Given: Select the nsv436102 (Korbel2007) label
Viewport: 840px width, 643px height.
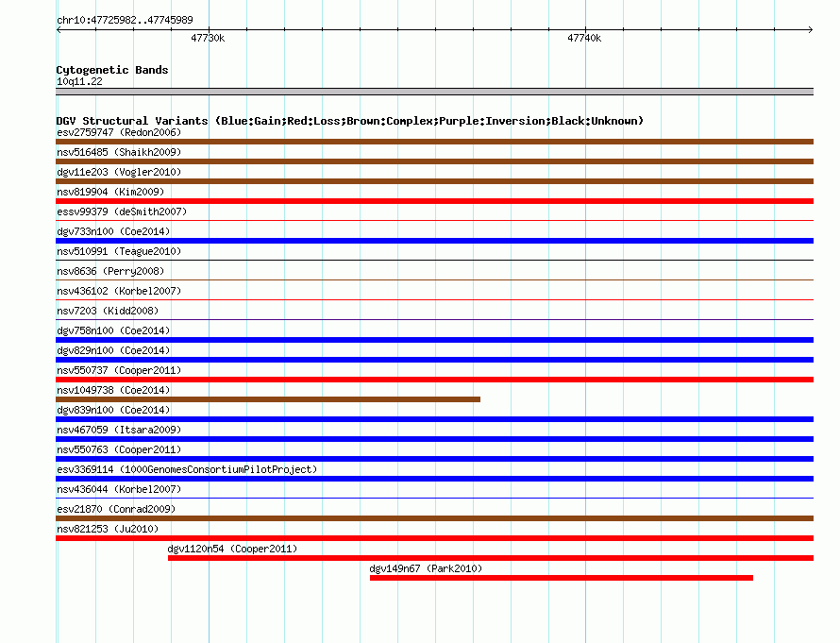Looking at the screenshot, I should pyautogui.click(x=119, y=291).
